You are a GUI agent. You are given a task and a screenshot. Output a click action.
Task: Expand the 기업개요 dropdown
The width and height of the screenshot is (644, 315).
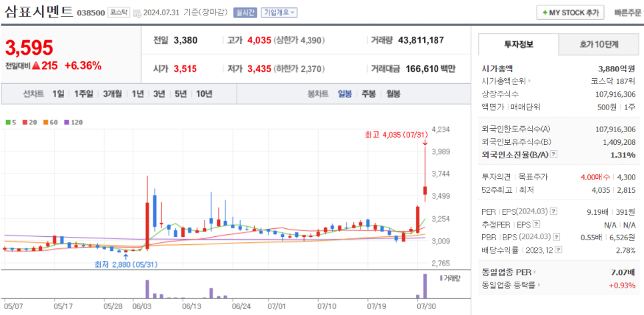[279, 13]
